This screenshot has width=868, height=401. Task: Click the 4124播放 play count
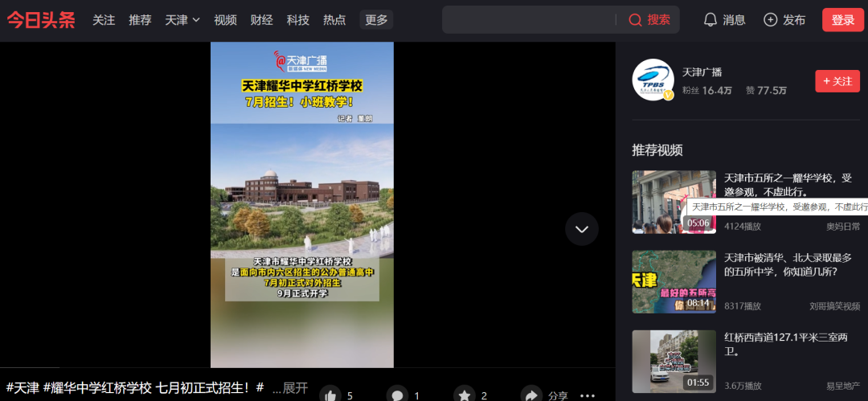point(743,226)
